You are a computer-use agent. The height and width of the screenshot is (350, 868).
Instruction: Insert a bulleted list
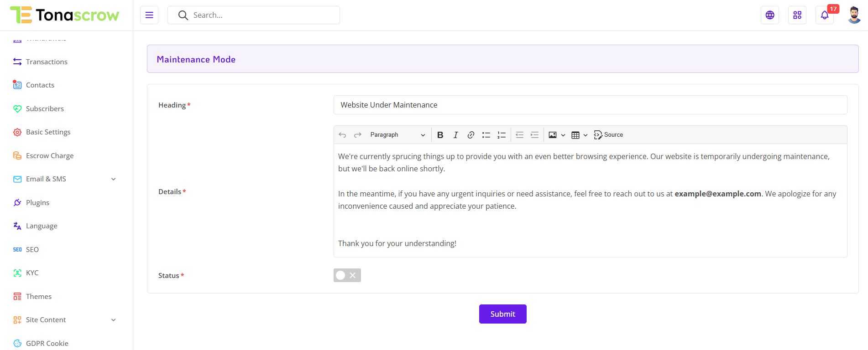click(486, 135)
